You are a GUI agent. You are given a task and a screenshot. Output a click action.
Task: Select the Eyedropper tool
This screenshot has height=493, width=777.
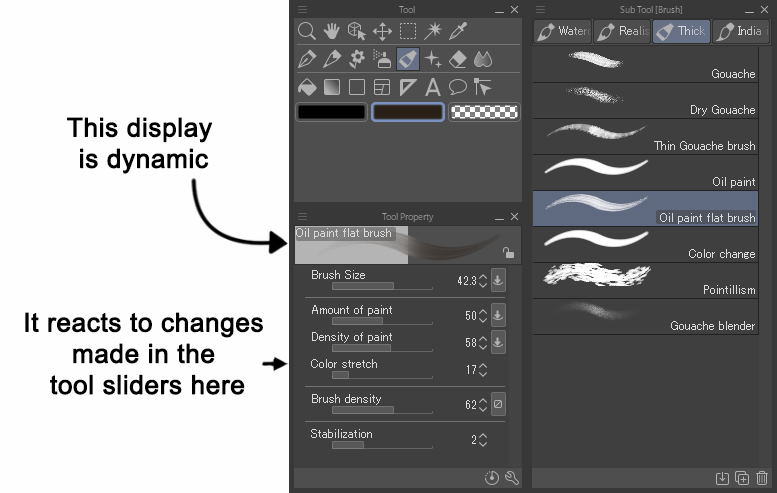click(458, 32)
